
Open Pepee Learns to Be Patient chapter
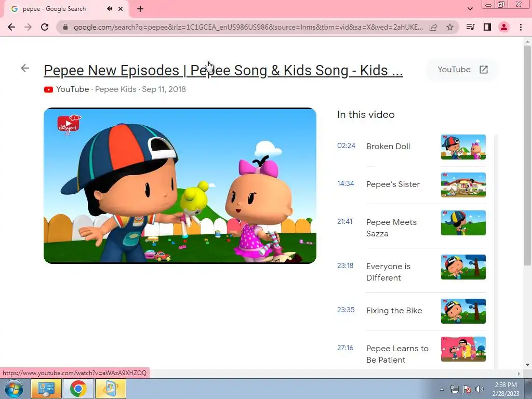397,354
